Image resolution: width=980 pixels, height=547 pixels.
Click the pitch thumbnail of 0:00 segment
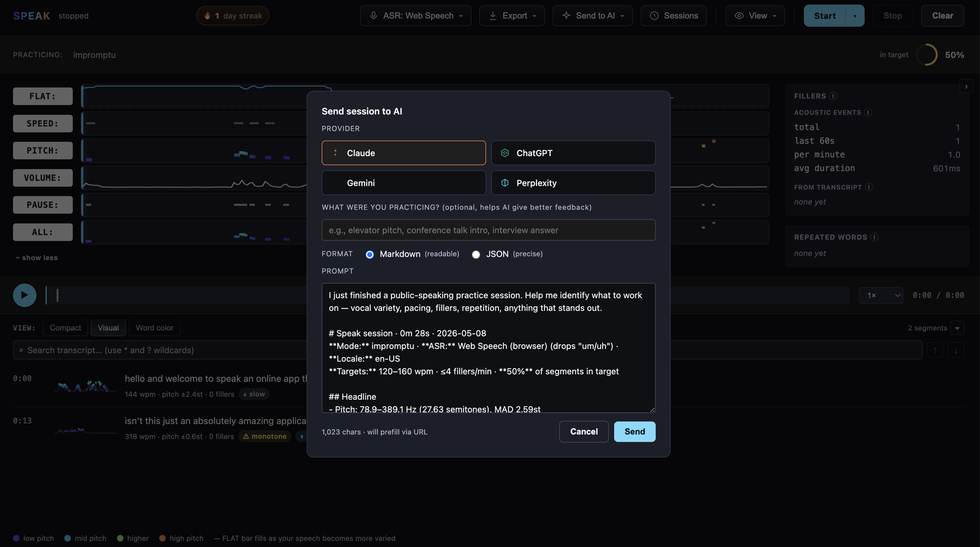(x=85, y=386)
